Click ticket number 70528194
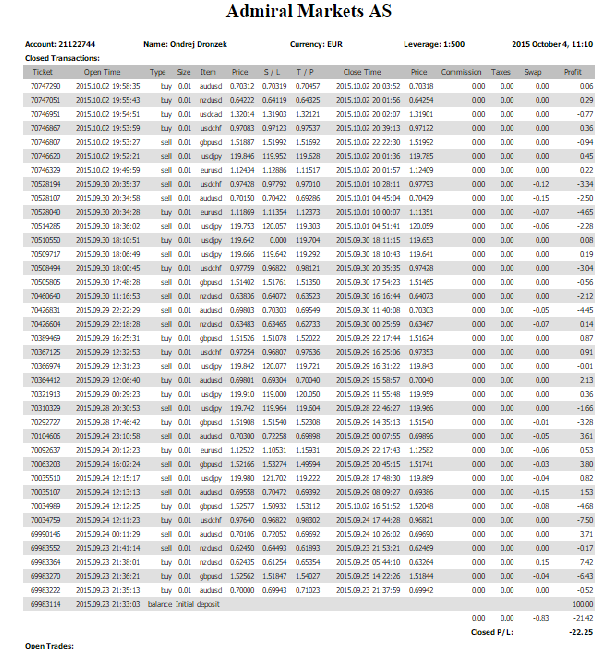The height and width of the screenshot is (649, 601). (46, 184)
